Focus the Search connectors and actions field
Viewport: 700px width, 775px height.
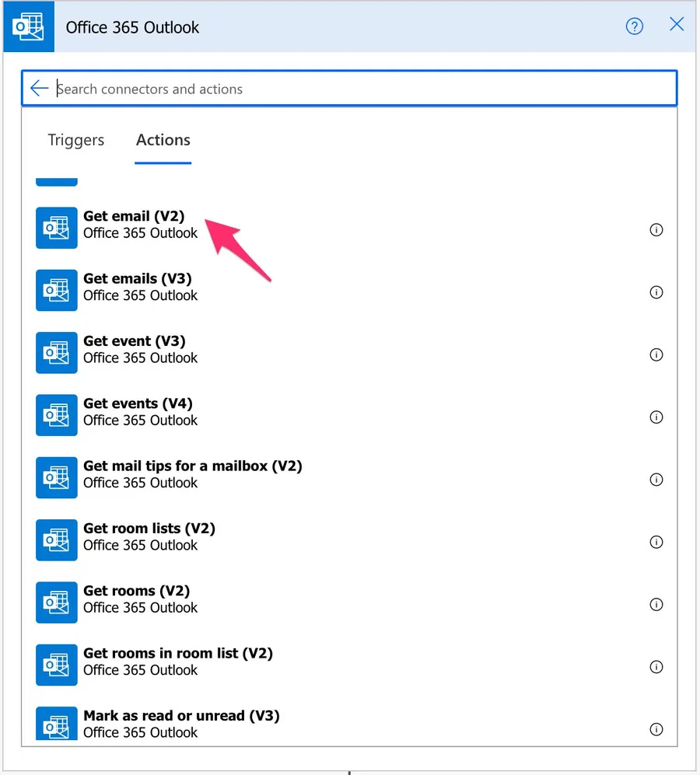pyautogui.click(x=358, y=89)
